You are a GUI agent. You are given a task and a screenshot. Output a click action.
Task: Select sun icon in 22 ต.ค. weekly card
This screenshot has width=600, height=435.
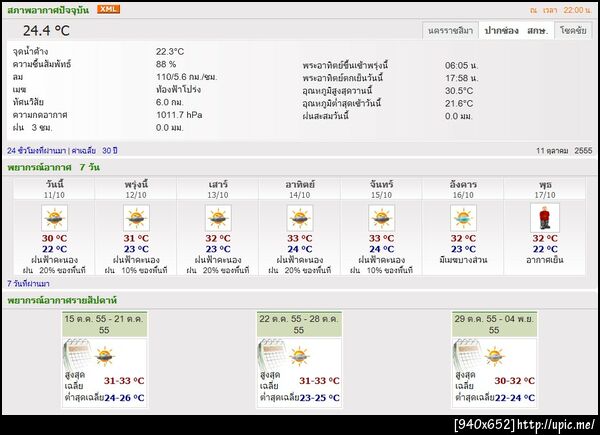pyautogui.click(x=300, y=357)
